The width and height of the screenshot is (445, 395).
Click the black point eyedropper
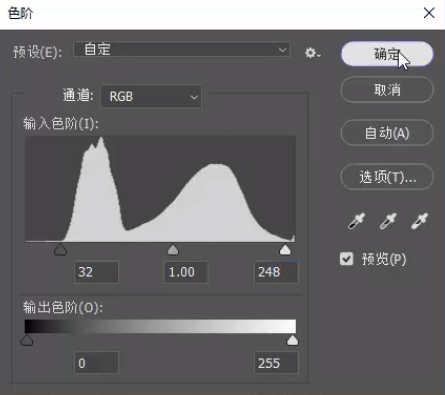tap(356, 221)
